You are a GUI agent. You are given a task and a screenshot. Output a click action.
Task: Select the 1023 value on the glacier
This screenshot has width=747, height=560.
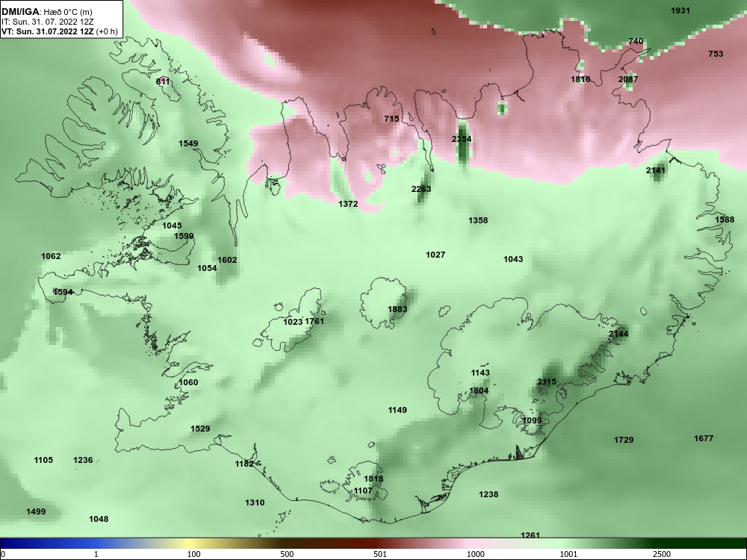point(293,322)
